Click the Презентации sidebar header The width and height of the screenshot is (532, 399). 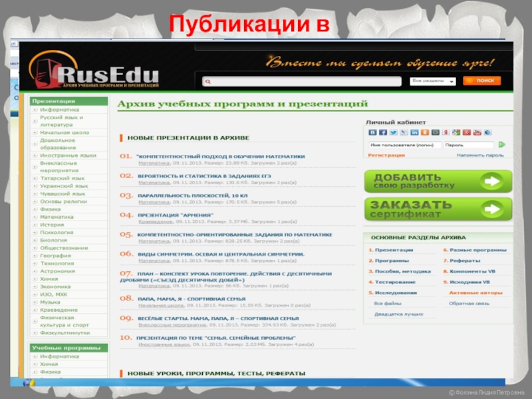click(x=69, y=101)
